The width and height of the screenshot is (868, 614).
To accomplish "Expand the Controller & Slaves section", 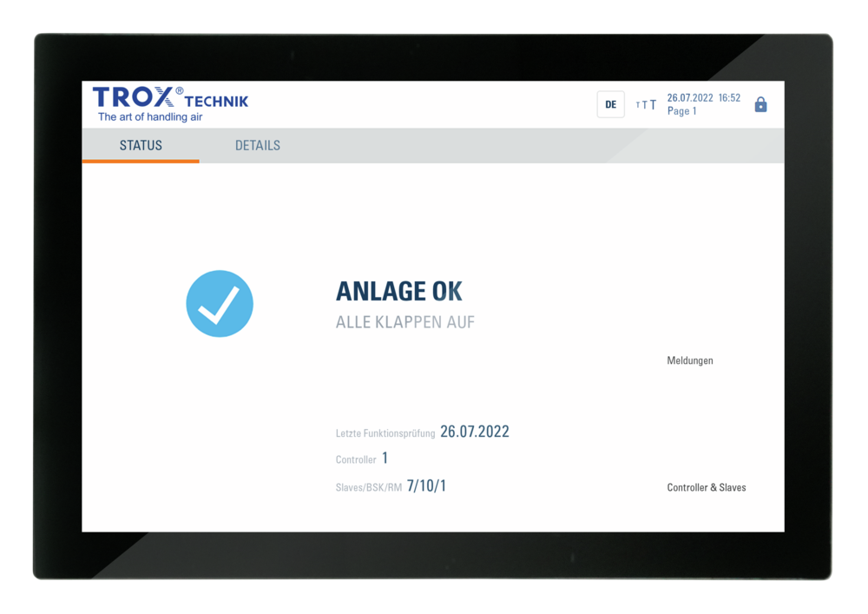I will tap(707, 487).
